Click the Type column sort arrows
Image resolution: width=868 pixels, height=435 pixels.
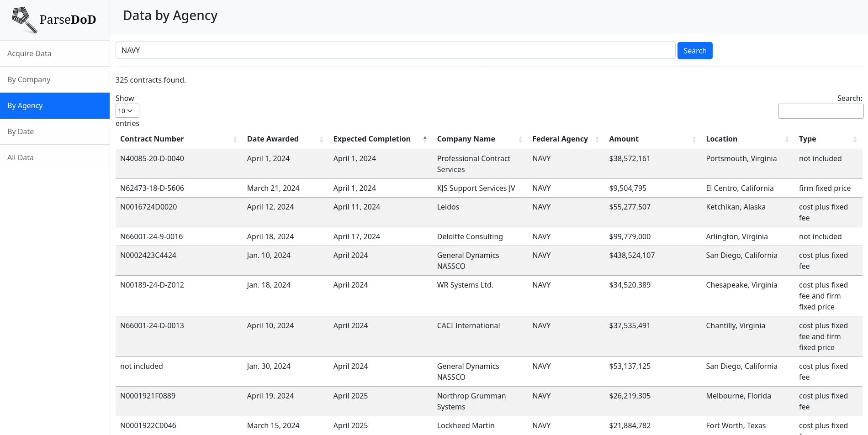click(x=855, y=140)
